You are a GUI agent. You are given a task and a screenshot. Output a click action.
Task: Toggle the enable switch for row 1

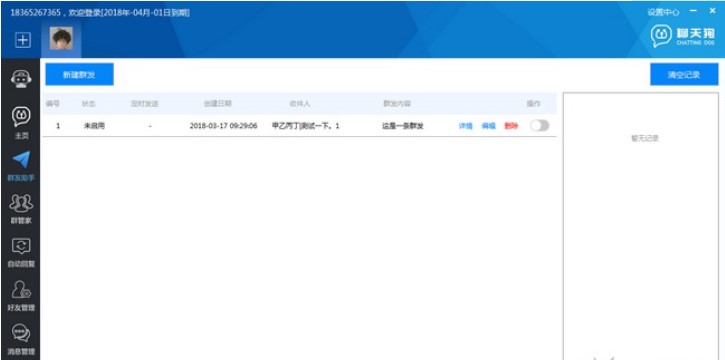tap(540, 126)
